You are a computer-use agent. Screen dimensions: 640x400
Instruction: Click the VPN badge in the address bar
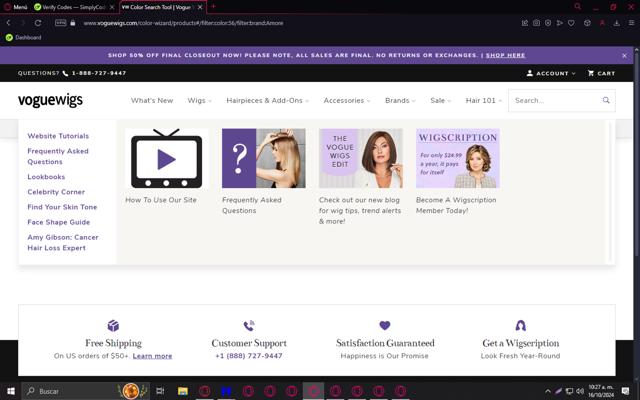pyautogui.click(x=60, y=23)
